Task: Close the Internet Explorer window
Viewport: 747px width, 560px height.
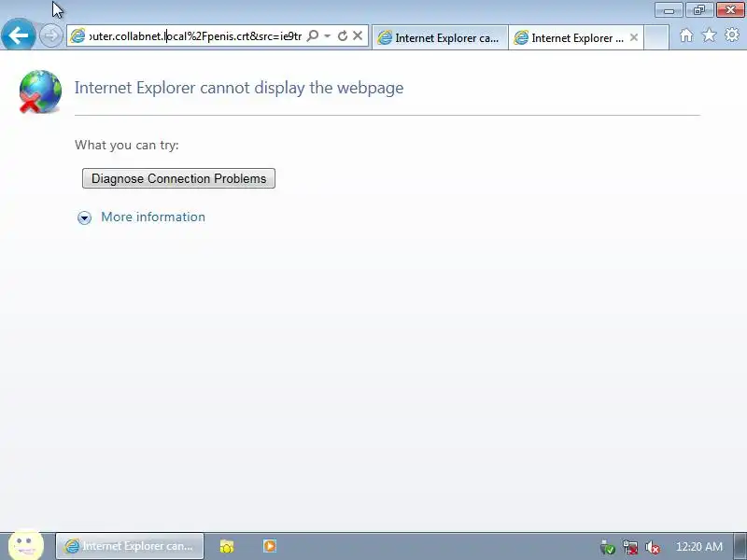Action: click(x=730, y=10)
